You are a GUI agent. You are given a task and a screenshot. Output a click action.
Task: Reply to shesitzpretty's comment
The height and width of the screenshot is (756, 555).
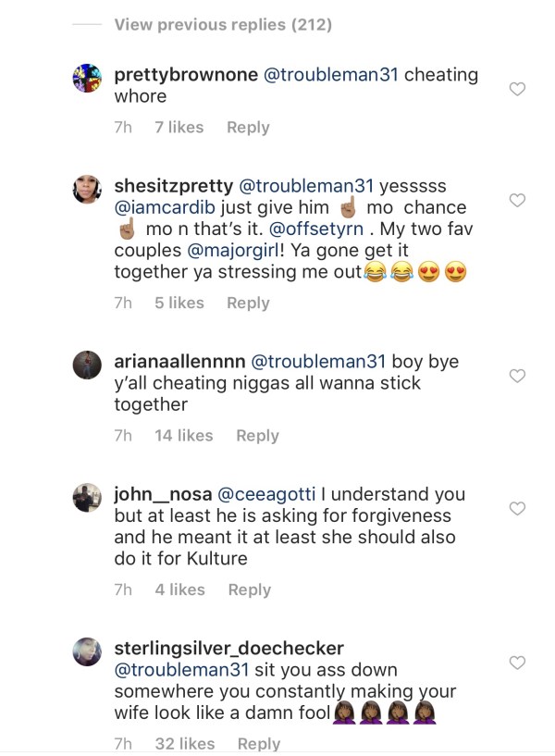248,303
